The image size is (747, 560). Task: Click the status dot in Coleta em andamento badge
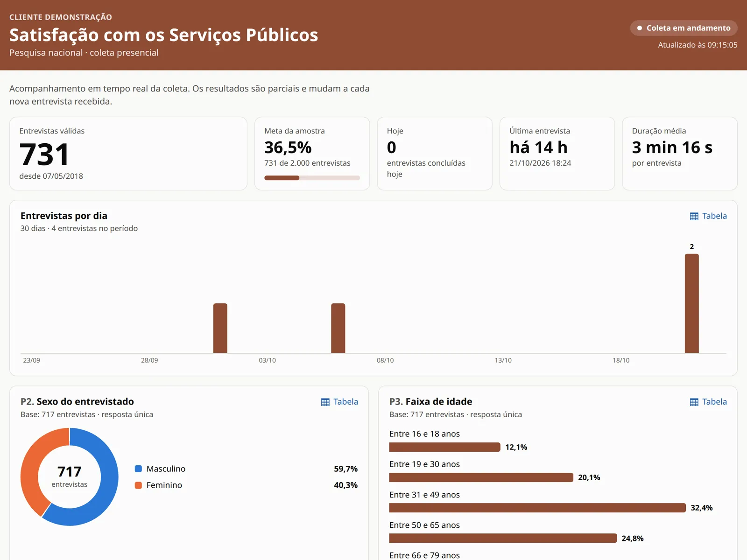coord(640,28)
